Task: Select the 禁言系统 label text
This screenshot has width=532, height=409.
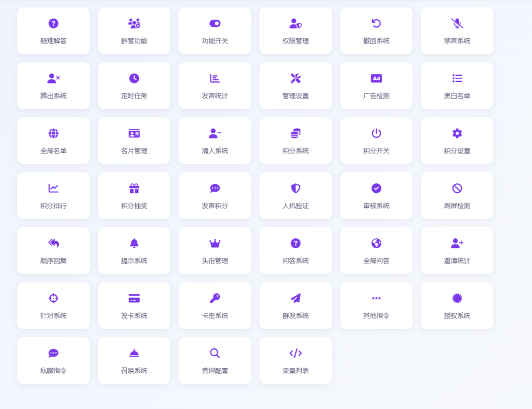Action: pos(457,41)
